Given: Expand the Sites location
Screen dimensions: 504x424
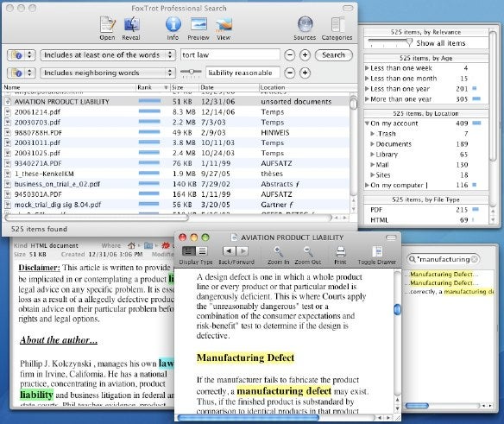Looking at the screenshot, I should pyautogui.click(x=373, y=174).
